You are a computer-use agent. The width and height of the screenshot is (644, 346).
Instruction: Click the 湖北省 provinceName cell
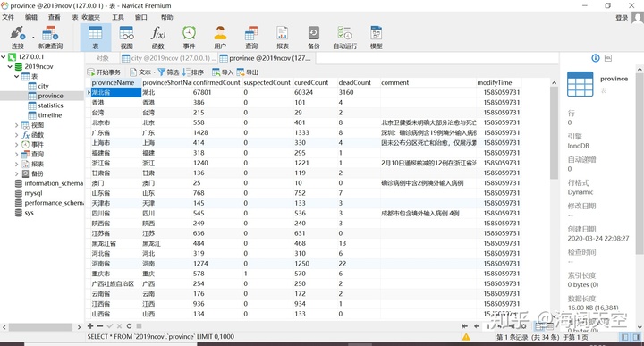click(x=115, y=92)
